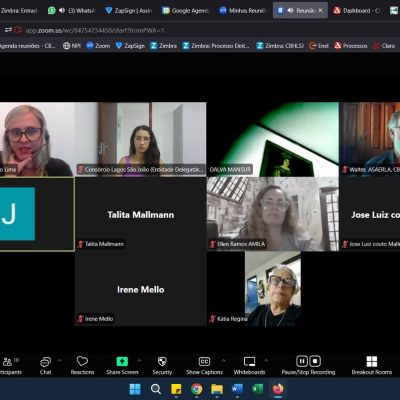
Task: Open the Zimbra: Processo Eleit... bookmark
Action: [216, 46]
